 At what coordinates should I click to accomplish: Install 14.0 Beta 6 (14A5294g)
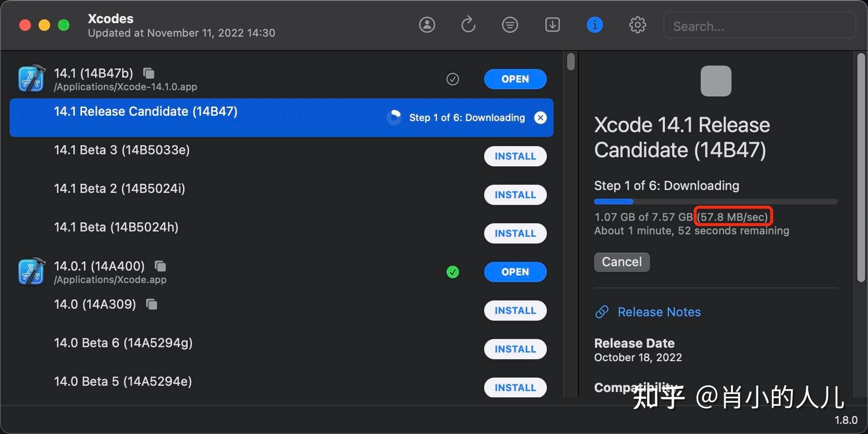tap(515, 349)
